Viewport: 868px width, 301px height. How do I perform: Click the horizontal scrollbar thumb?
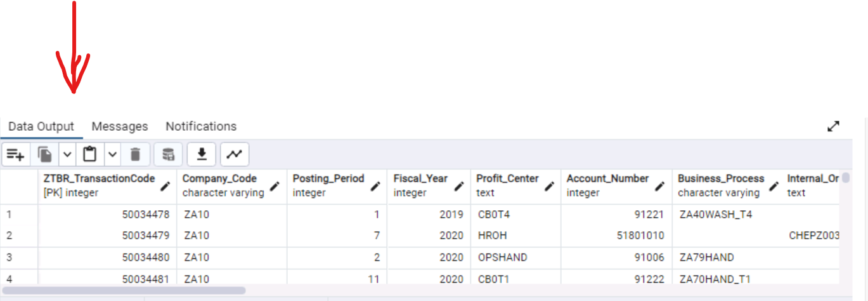[124, 290]
